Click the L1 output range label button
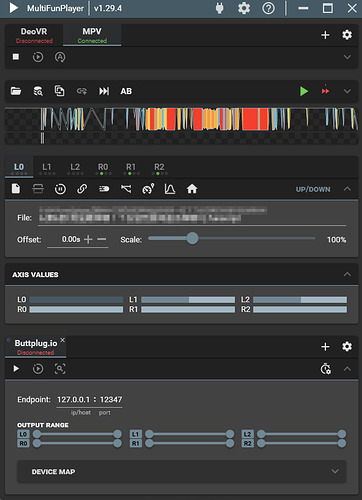The width and height of the screenshot is (362, 500). pyautogui.click(x=135, y=434)
